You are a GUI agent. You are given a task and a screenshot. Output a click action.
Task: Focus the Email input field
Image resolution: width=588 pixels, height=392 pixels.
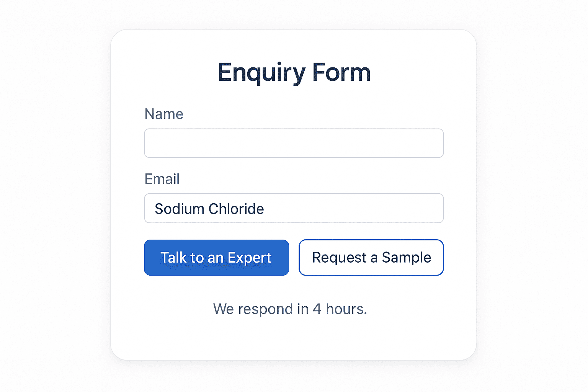294,208
